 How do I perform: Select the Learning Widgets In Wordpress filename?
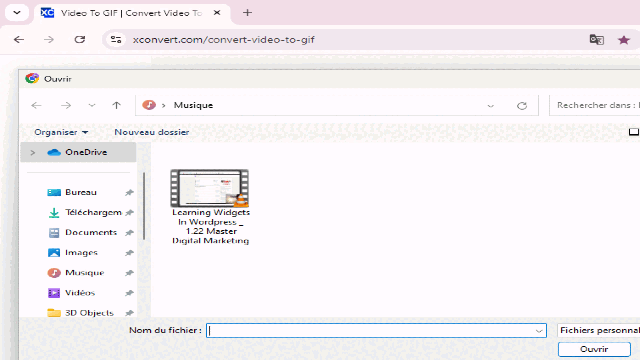pos(211,227)
